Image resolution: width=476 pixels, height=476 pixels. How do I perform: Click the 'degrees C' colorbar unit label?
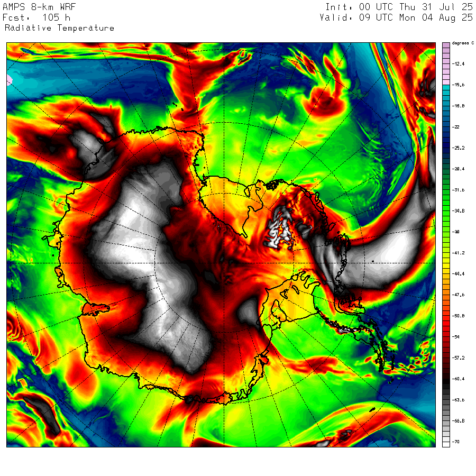pyautogui.click(x=463, y=43)
